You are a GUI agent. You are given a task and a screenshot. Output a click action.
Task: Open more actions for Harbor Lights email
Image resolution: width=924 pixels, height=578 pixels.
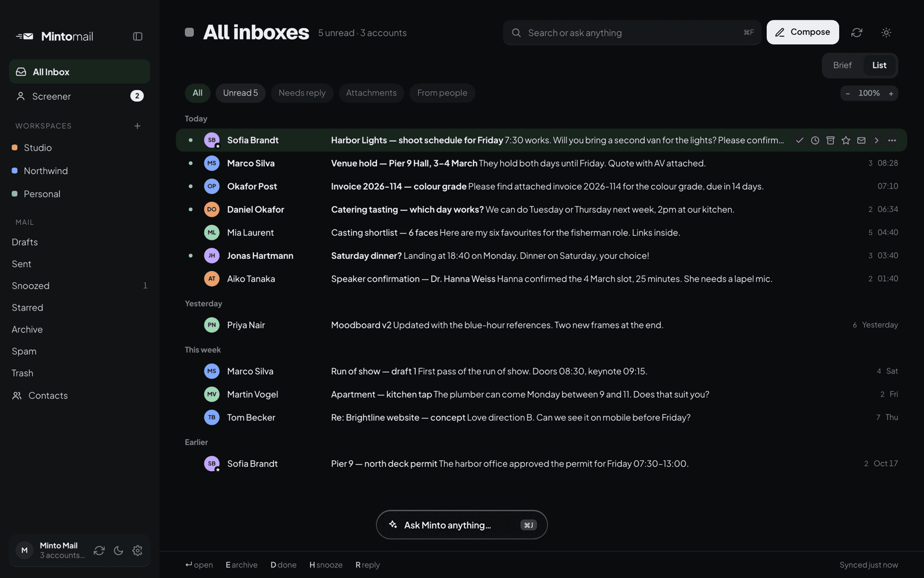tap(892, 140)
